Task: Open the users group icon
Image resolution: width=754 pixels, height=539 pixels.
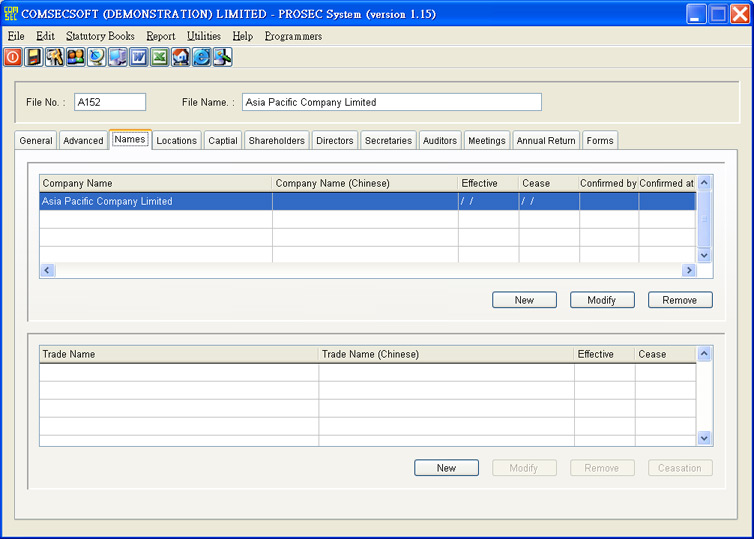Action: (x=76, y=57)
